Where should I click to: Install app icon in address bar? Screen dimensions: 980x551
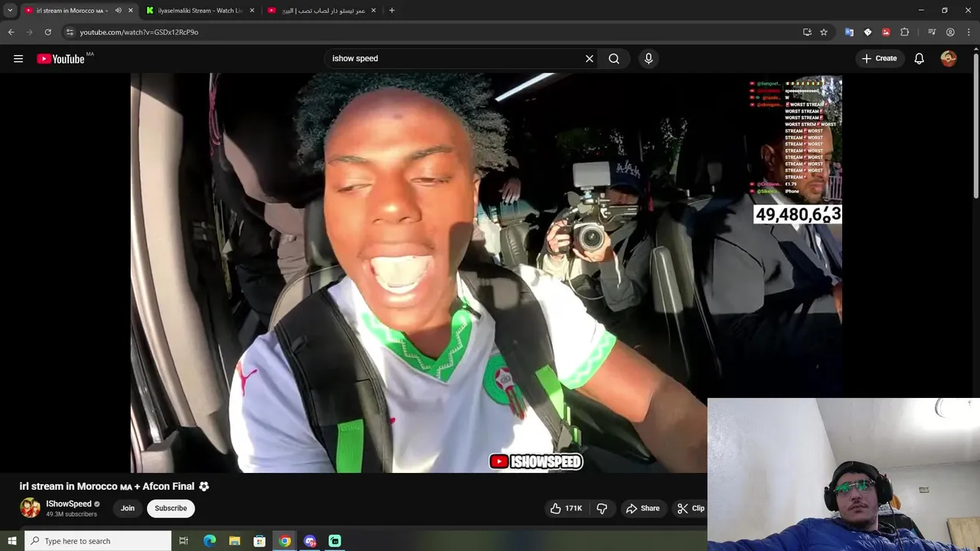807,32
